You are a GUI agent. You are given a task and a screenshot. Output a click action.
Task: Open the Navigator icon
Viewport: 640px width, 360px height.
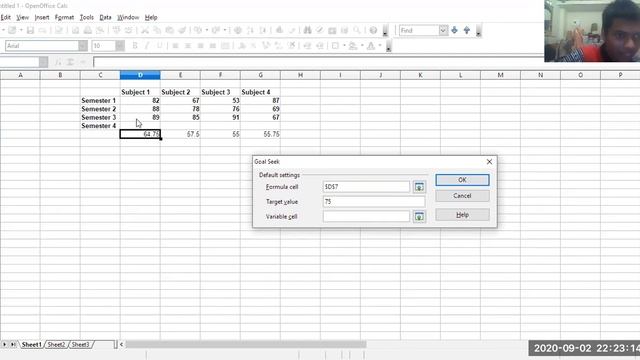[x=320, y=30]
